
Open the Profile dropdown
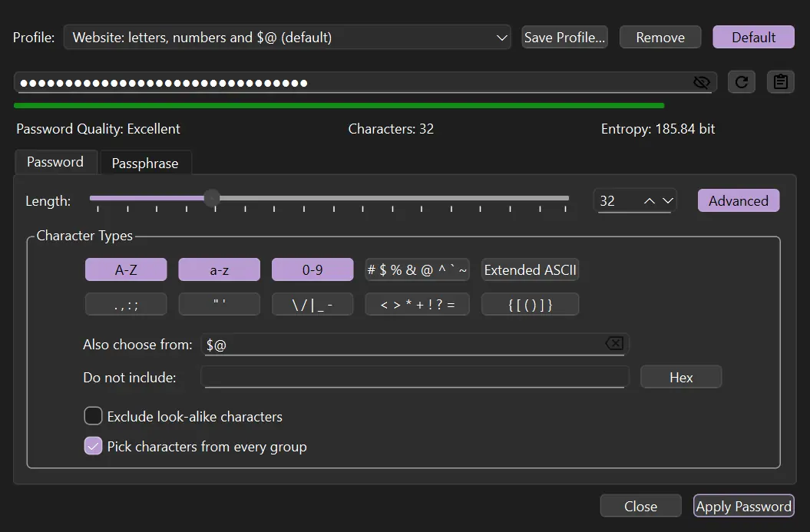[x=287, y=37]
